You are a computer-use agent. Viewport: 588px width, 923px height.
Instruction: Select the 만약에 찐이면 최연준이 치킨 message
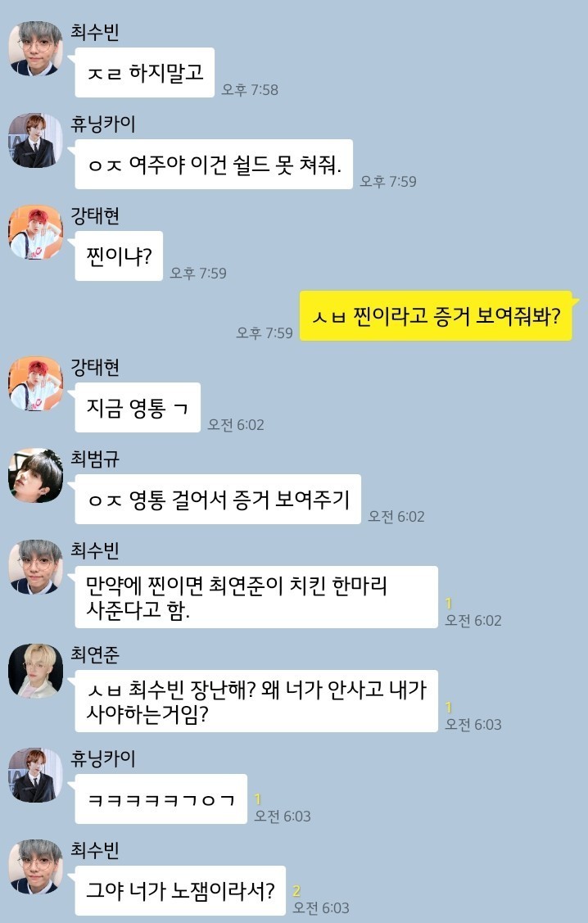(x=256, y=597)
